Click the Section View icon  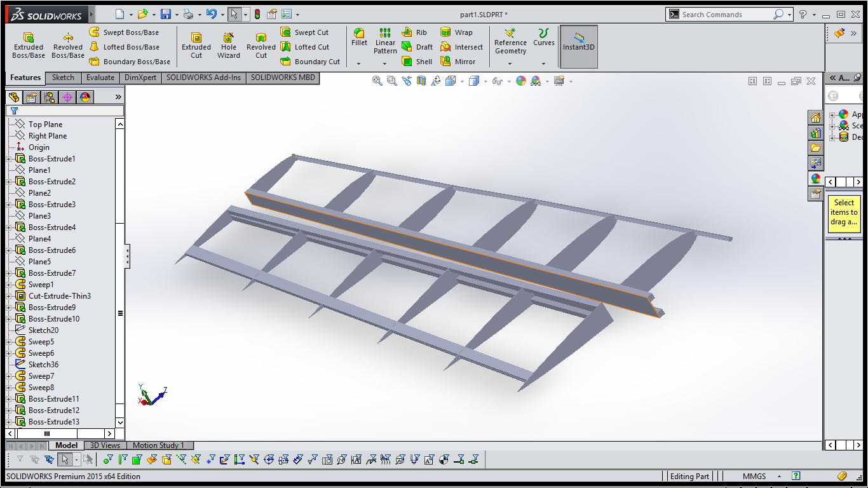421,81
